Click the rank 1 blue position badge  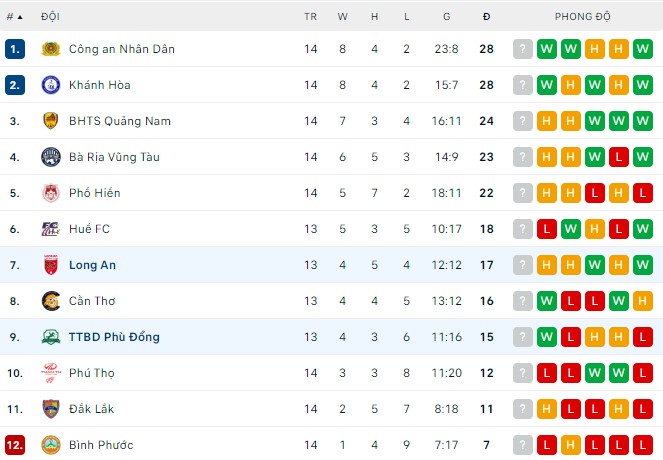pyautogui.click(x=14, y=49)
